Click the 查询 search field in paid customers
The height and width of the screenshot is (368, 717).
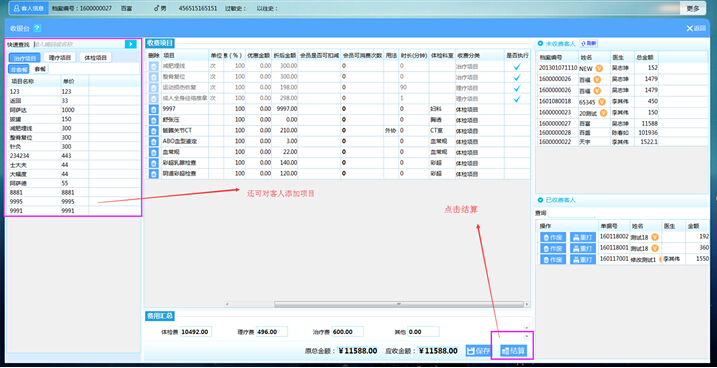[571, 213]
